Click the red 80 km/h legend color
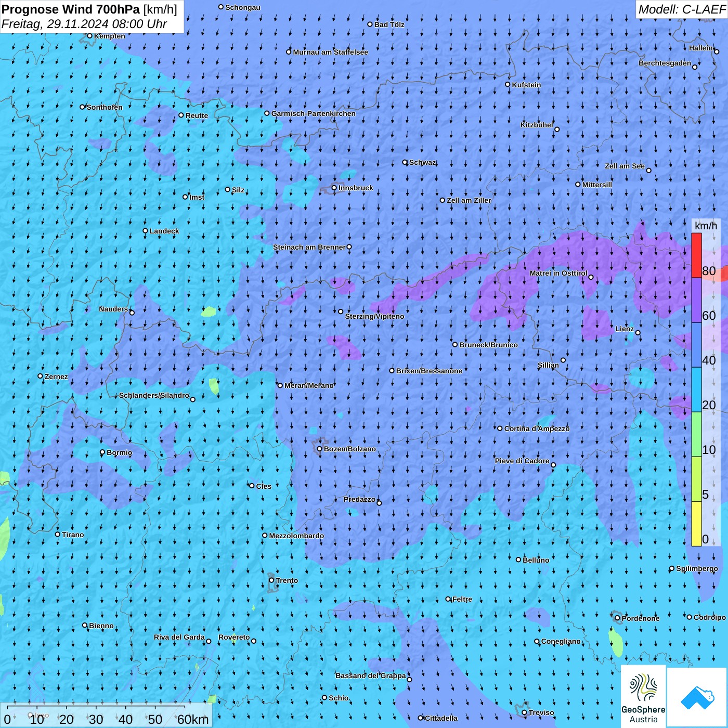728x728 pixels. 696,255
